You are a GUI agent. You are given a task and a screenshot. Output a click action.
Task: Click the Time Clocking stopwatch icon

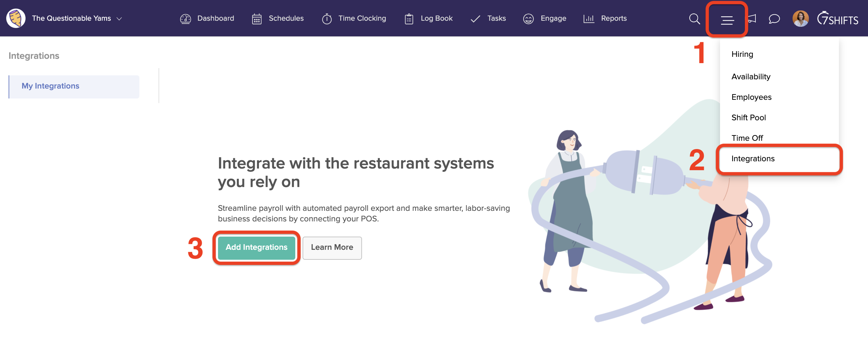(x=327, y=19)
